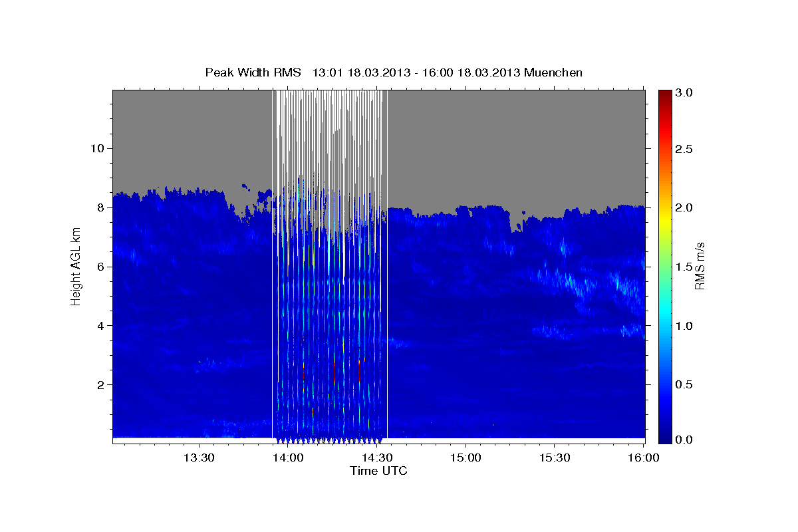Pick the dark red top of the colorbar
The image size is (798, 532).
click(664, 95)
